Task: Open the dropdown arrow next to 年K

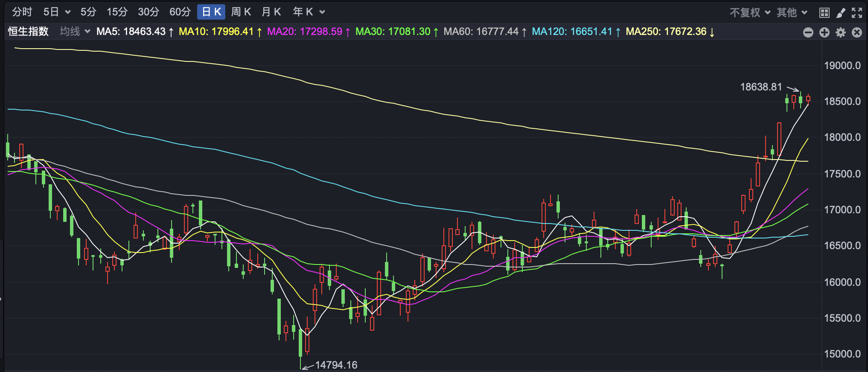Action: click(x=322, y=12)
